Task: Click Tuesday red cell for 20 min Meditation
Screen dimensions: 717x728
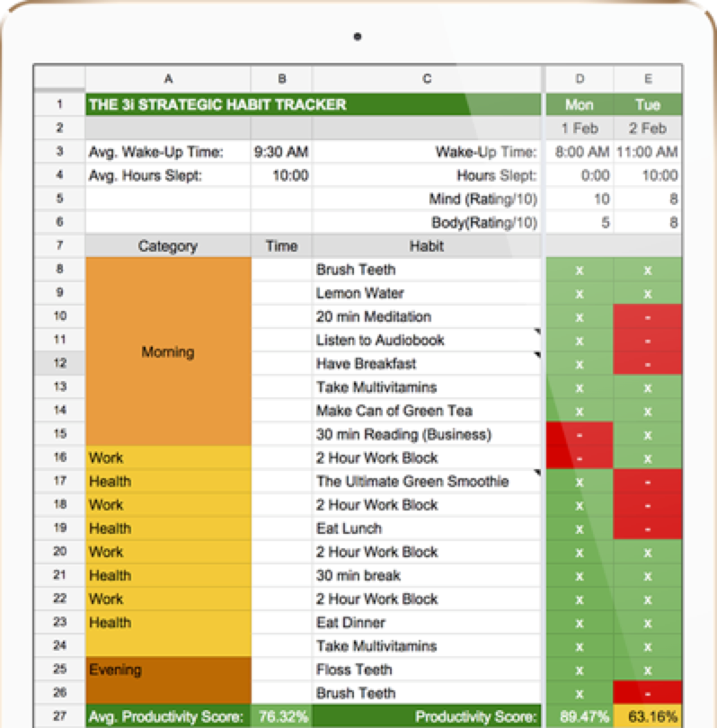Action: pyautogui.click(x=648, y=317)
